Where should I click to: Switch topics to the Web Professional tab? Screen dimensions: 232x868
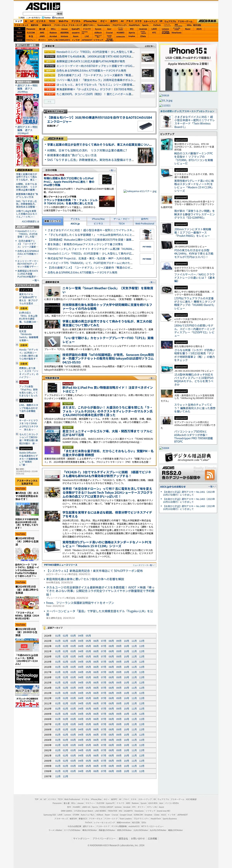coord(145,223)
